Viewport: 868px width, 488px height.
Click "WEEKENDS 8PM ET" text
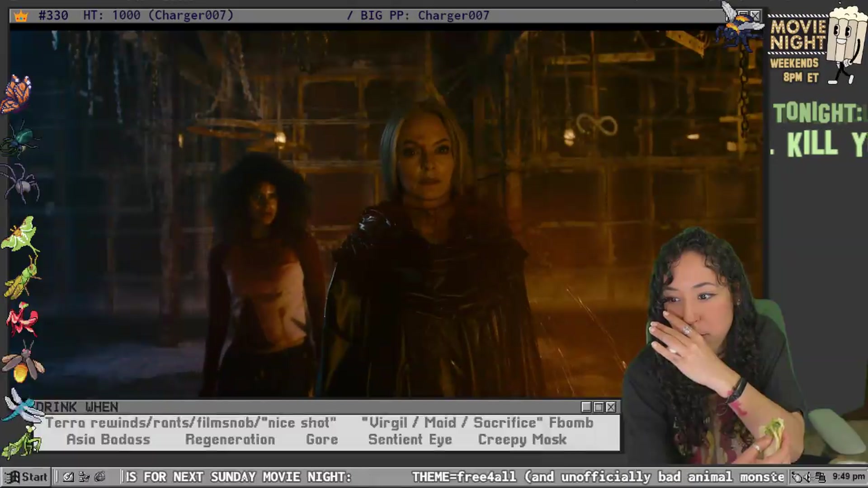click(x=795, y=70)
